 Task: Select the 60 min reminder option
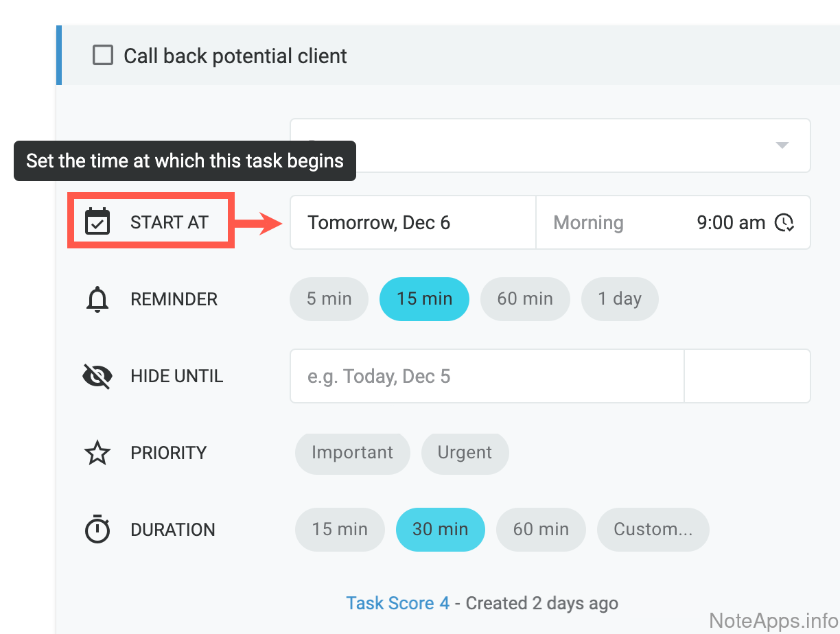pyautogui.click(x=525, y=299)
